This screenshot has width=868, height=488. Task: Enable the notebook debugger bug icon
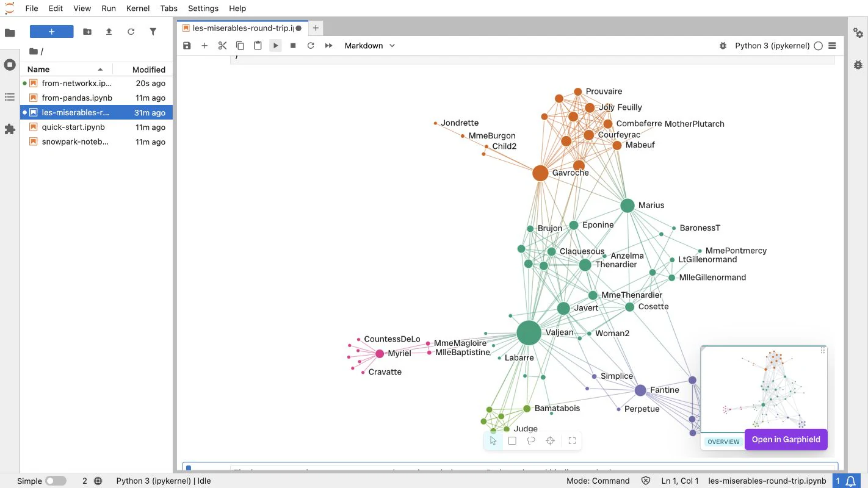point(723,46)
